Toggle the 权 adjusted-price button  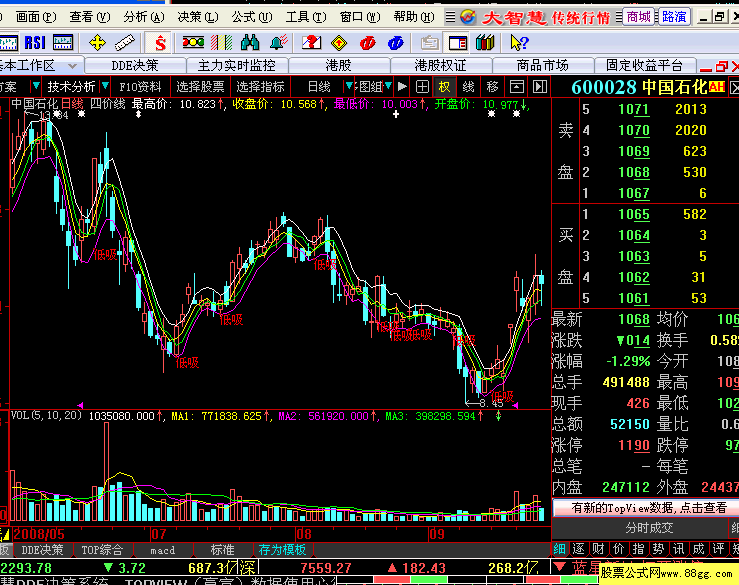(x=444, y=87)
